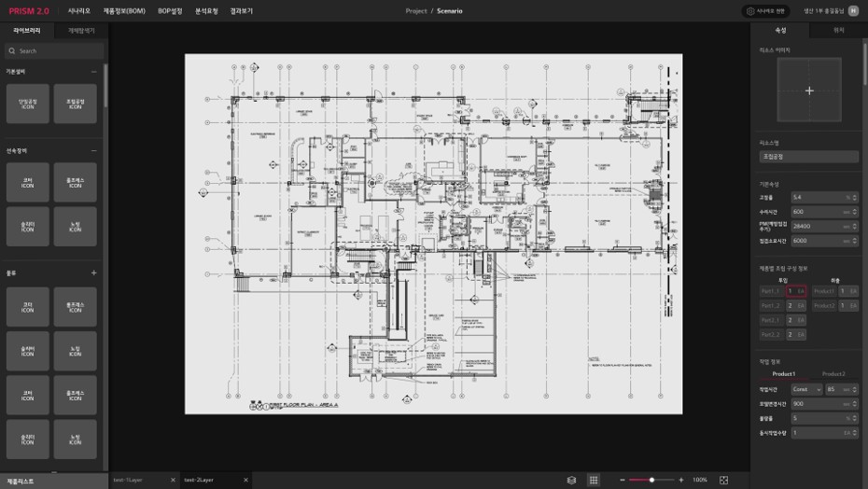Expand the 물류 section with plus
The image size is (868, 489).
point(93,273)
